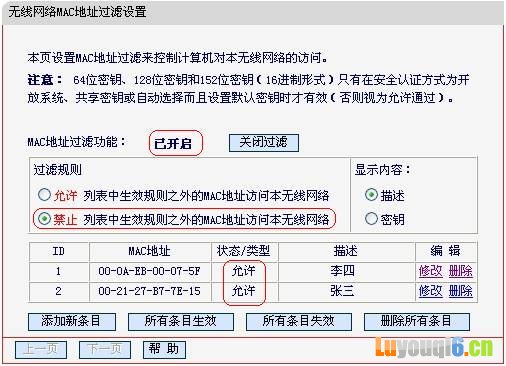Image resolution: width=506 pixels, height=366 pixels.
Task: Open 修改 link for entry 张三
Action: point(430,291)
